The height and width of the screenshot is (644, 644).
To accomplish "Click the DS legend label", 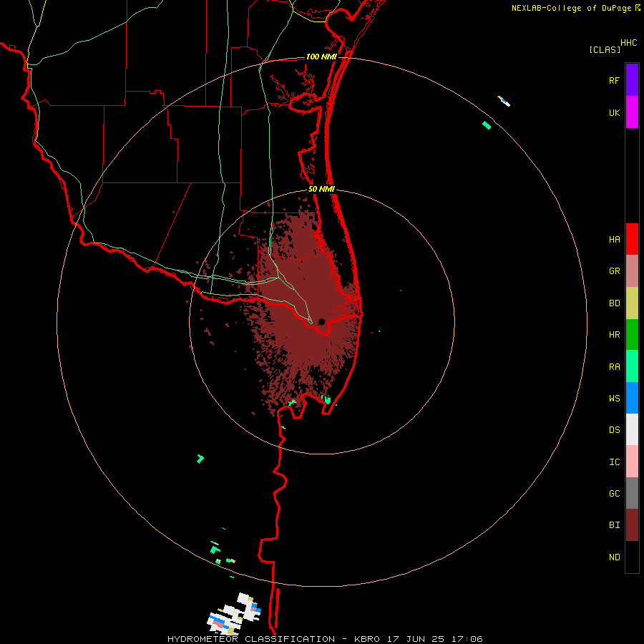I will 614,430.
